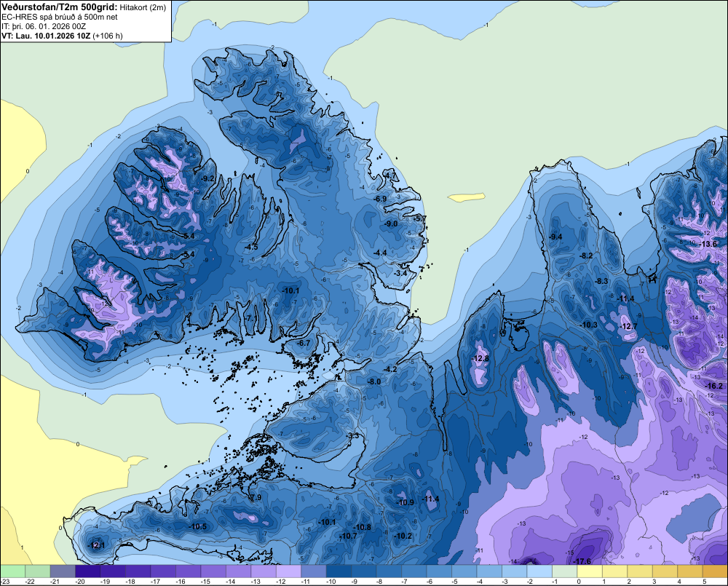Click the -9.0 temperature value on the map

tap(392, 223)
